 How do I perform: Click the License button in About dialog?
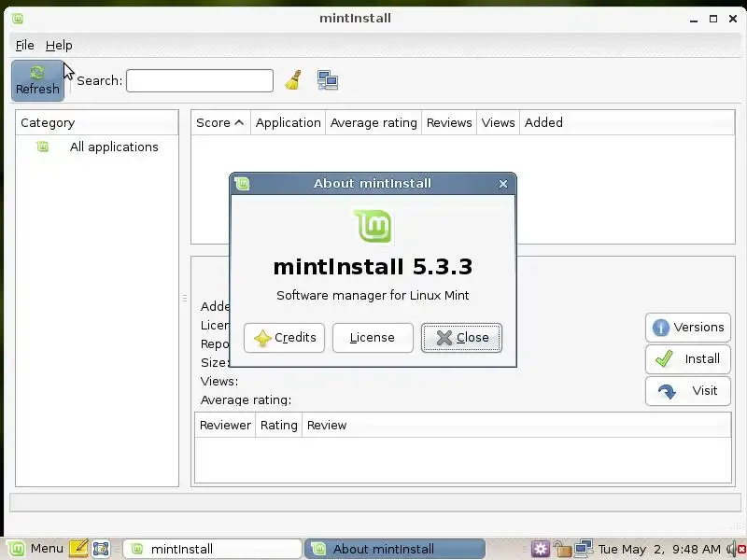tap(373, 338)
